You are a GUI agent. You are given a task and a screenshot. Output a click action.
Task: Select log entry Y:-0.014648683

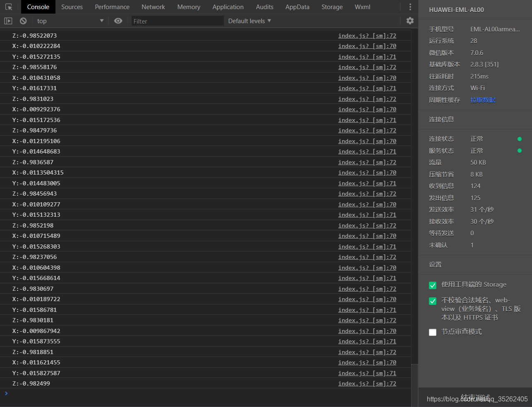[x=36, y=151]
